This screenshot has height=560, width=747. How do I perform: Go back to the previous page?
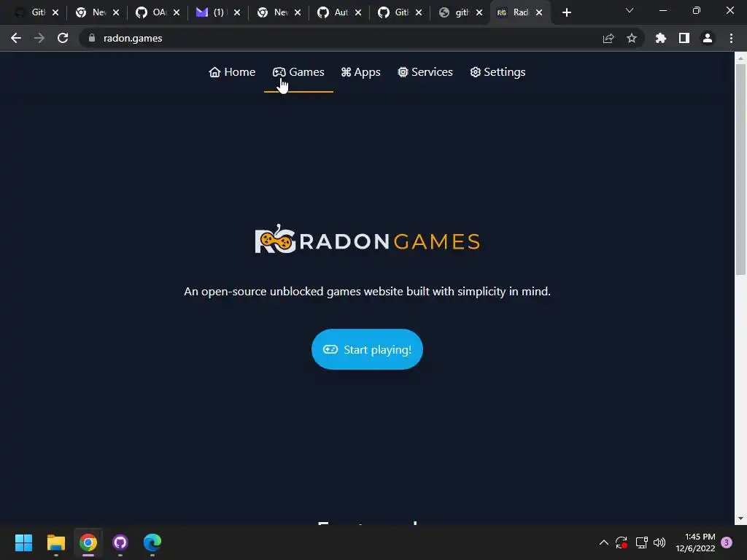click(16, 38)
